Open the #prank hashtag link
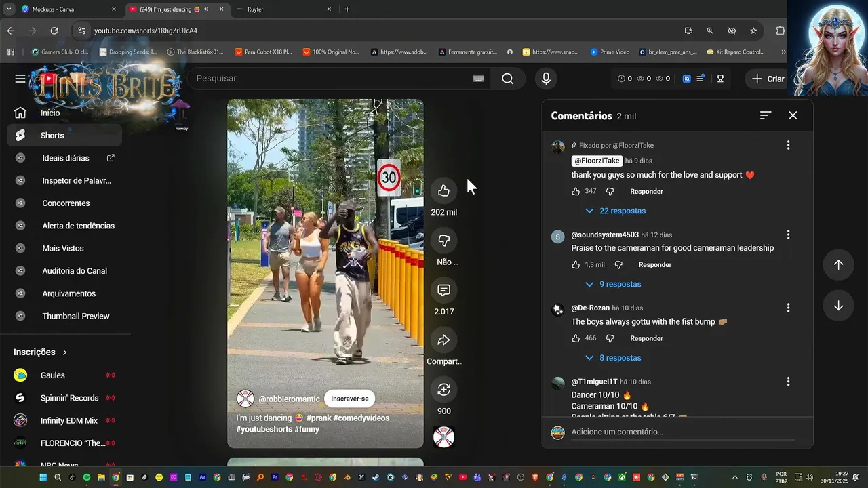 click(x=318, y=418)
